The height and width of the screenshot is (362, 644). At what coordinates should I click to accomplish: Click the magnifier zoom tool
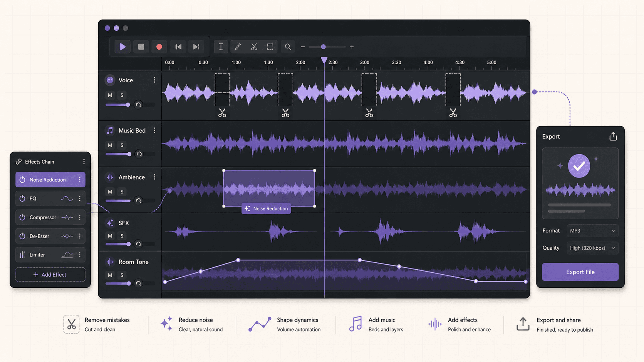coord(288,47)
